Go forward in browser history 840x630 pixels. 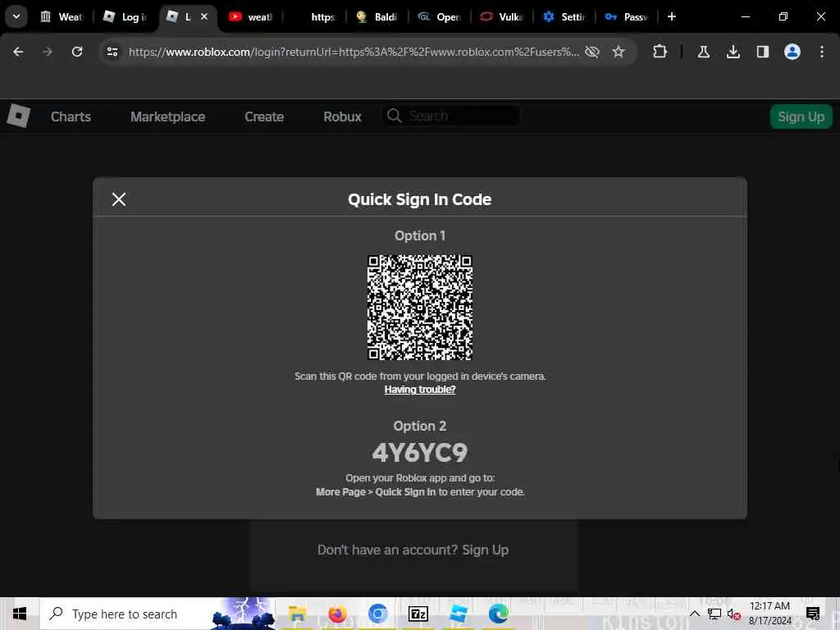(x=47, y=52)
